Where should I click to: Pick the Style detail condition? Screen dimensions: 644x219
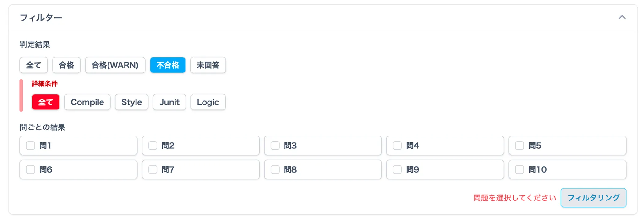click(131, 102)
